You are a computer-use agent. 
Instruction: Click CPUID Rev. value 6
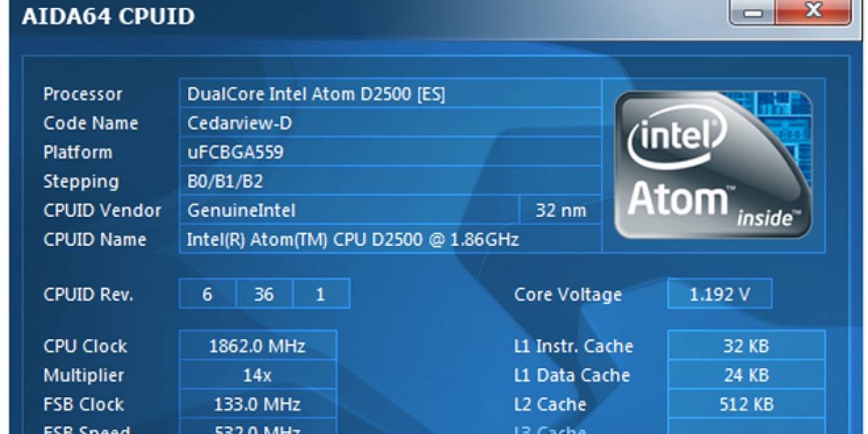(x=208, y=294)
